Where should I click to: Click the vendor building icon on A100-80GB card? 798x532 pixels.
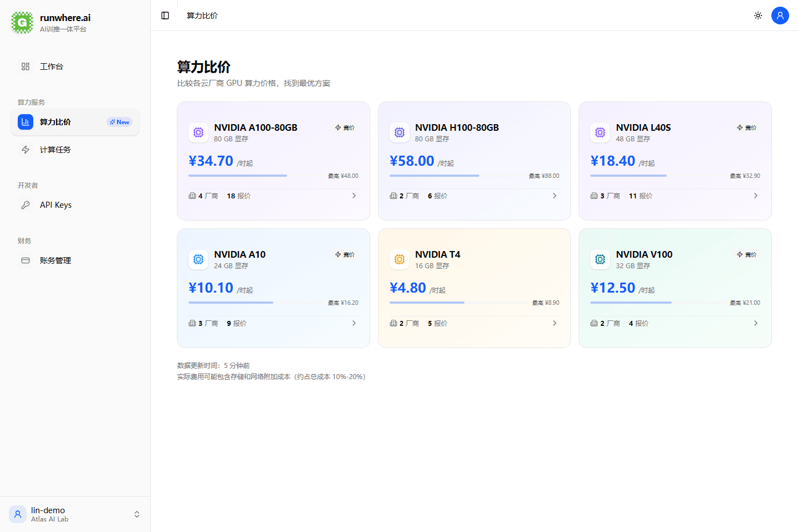192,196
